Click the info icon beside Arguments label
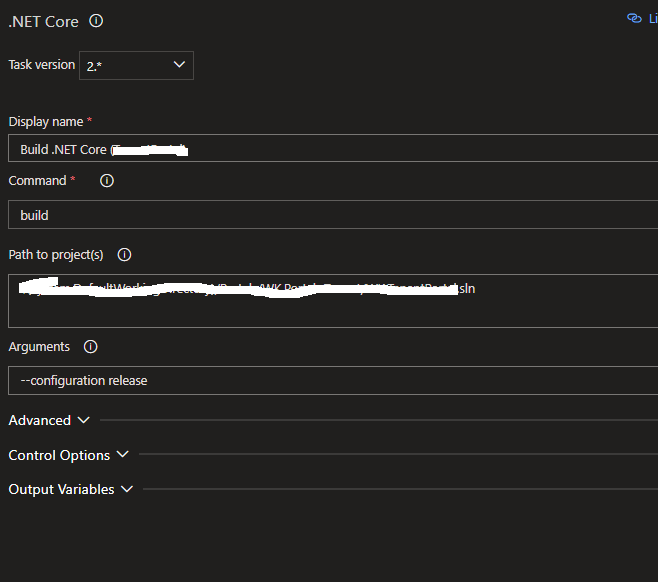This screenshot has width=658, height=582. point(91,347)
